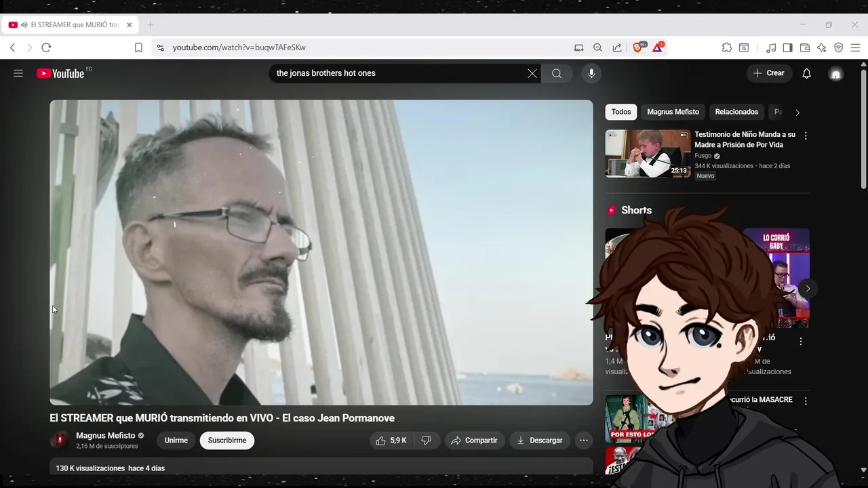868x488 pixels.
Task: Open Leo AI sparkle icon
Action: [821, 47]
